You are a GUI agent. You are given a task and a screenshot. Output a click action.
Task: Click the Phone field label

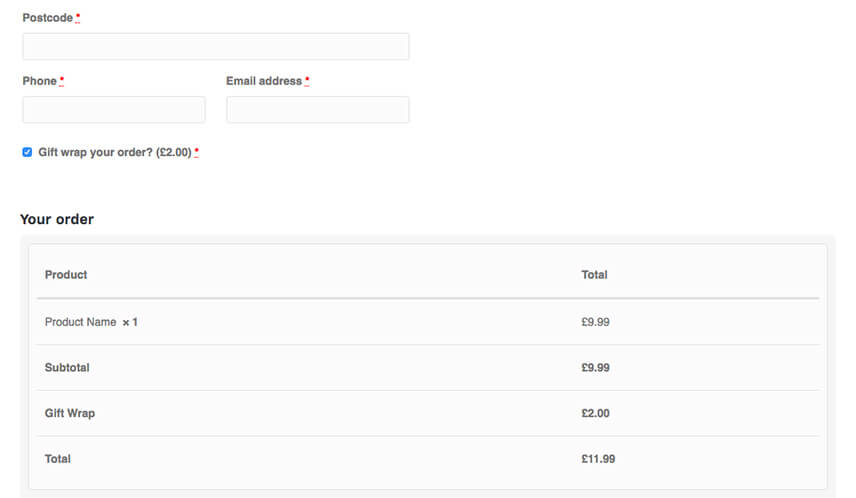tap(39, 81)
